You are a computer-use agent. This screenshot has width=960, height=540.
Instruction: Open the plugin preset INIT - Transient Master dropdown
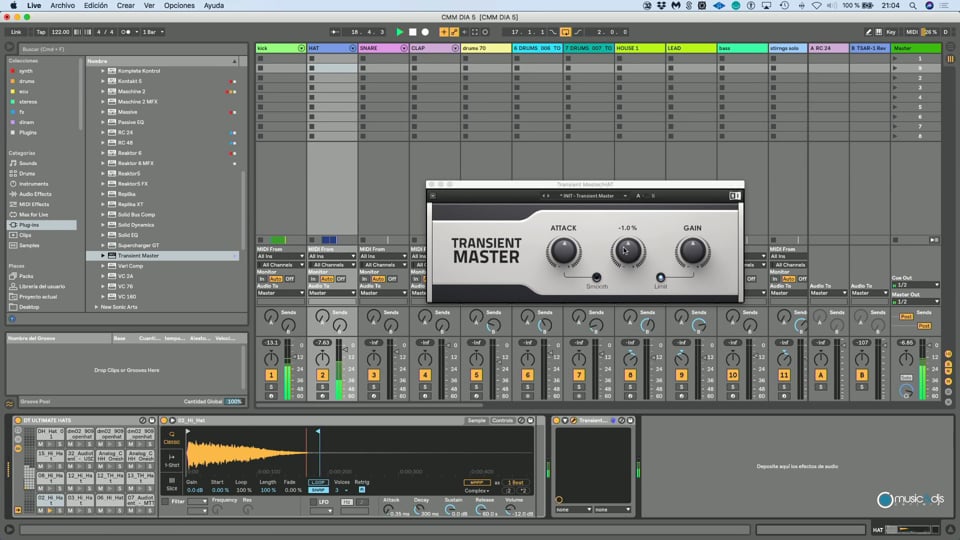click(x=592, y=196)
